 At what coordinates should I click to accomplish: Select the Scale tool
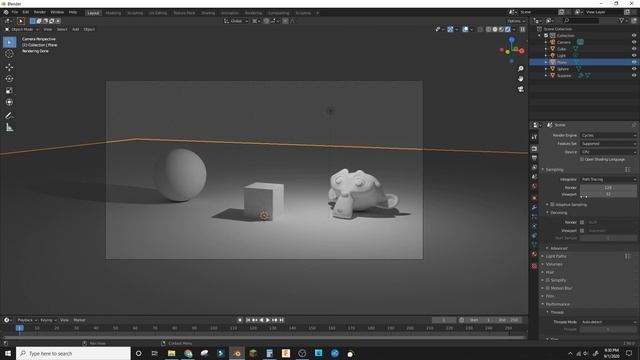pos(9,91)
